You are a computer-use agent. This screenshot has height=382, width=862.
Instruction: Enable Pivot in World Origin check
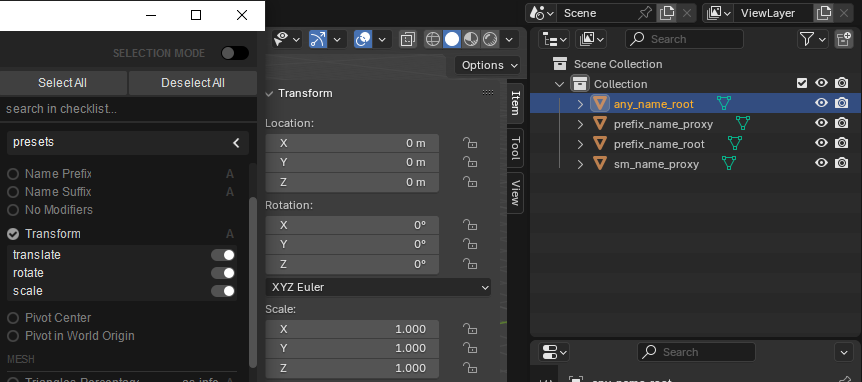pos(13,336)
